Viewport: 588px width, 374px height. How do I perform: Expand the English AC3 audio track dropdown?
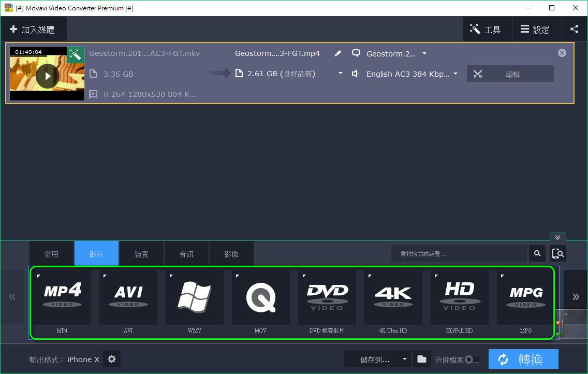coord(455,74)
